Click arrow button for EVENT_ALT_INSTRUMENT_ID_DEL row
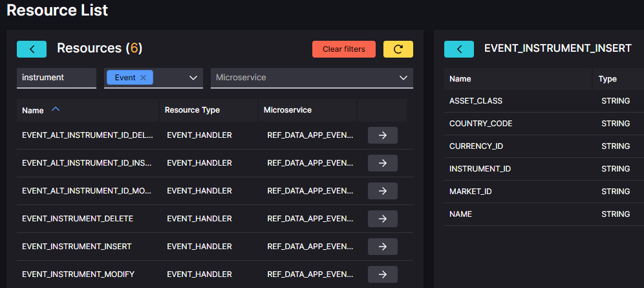 point(382,135)
